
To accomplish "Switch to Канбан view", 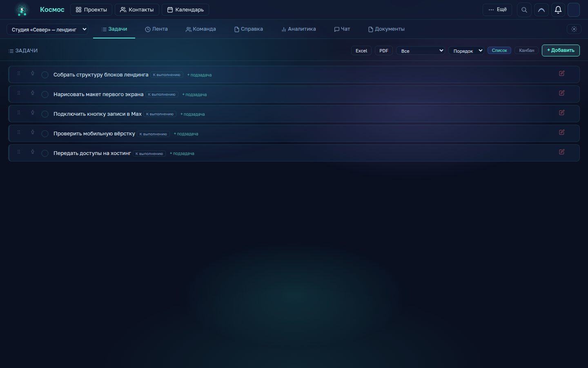I will pyautogui.click(x=526, y=50).
